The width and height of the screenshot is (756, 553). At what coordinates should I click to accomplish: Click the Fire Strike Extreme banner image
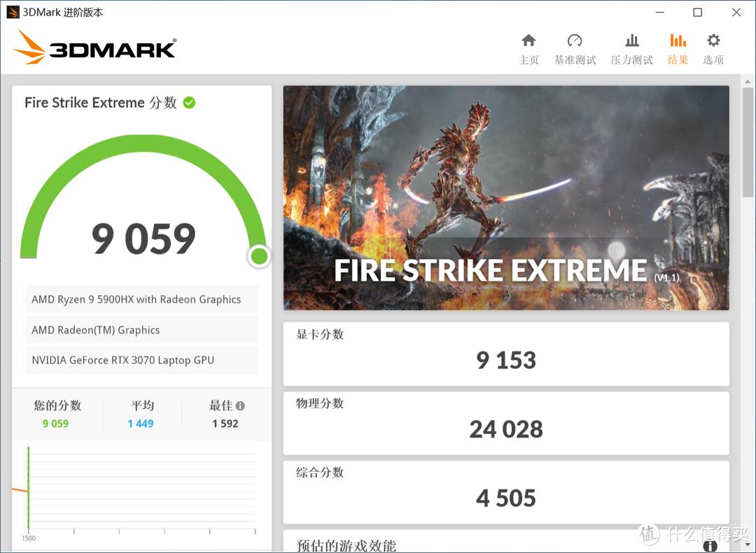505,197
